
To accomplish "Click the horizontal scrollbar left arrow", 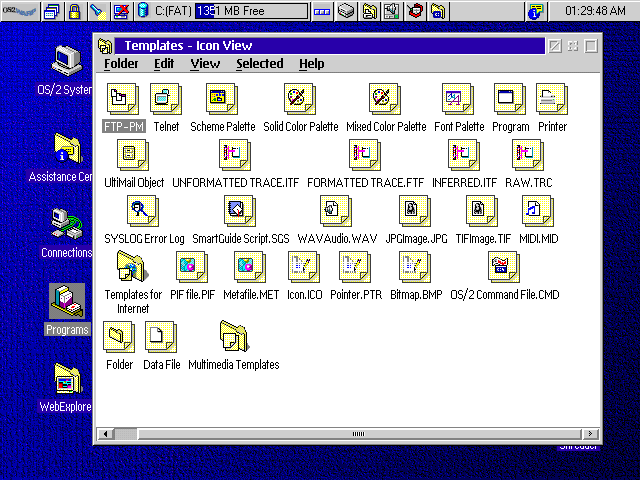I will point(105,433).
